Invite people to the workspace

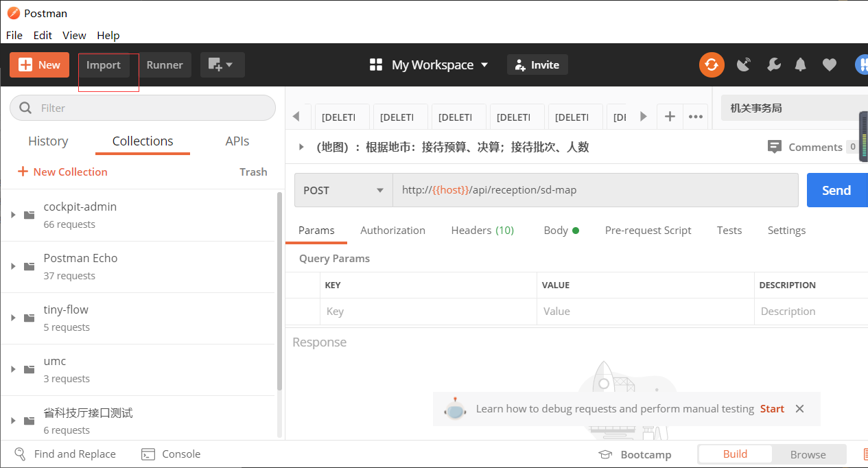537,65
